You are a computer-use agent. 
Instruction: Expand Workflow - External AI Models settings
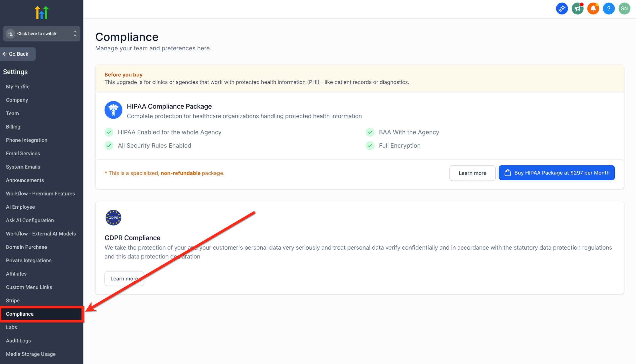point(41,233)
